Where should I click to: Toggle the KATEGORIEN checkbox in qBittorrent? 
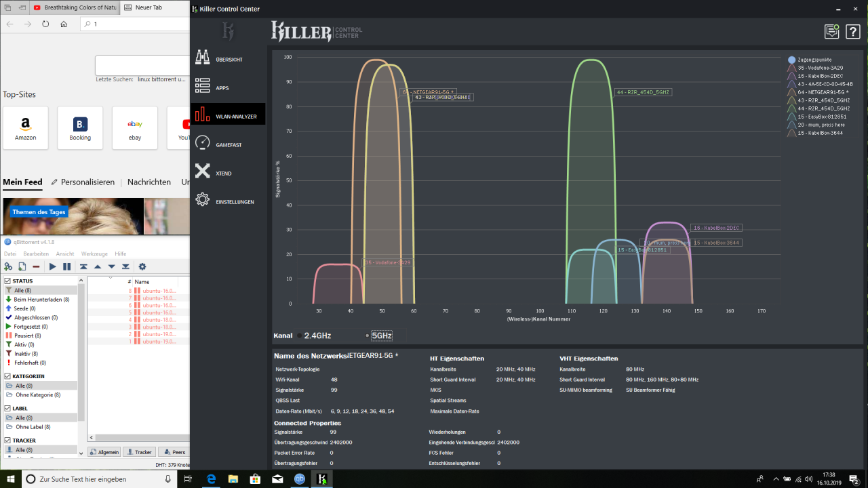[7, 376]
